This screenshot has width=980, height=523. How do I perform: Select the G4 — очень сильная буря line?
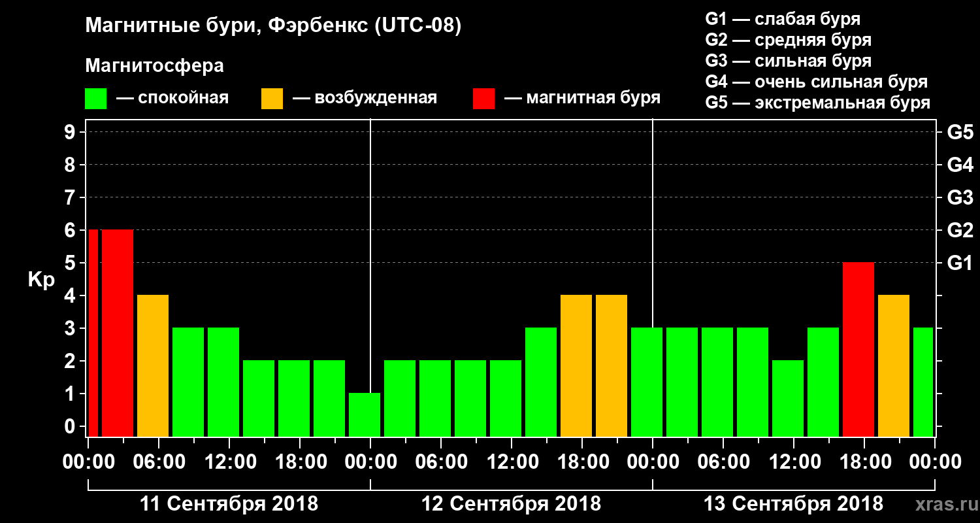coord(816,82)
